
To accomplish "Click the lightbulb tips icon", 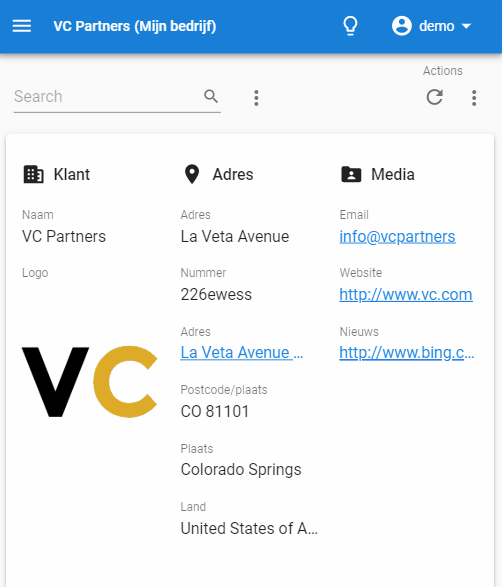I will tap(350, 26).
